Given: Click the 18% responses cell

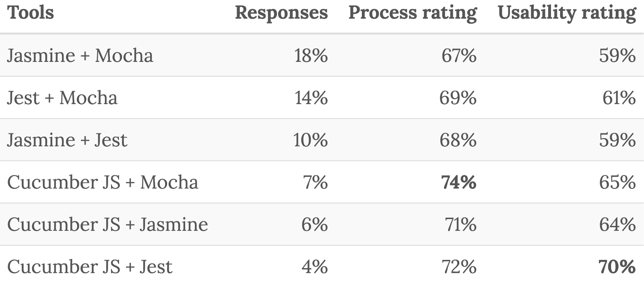Looking at the screenshot, I should 311,55.
